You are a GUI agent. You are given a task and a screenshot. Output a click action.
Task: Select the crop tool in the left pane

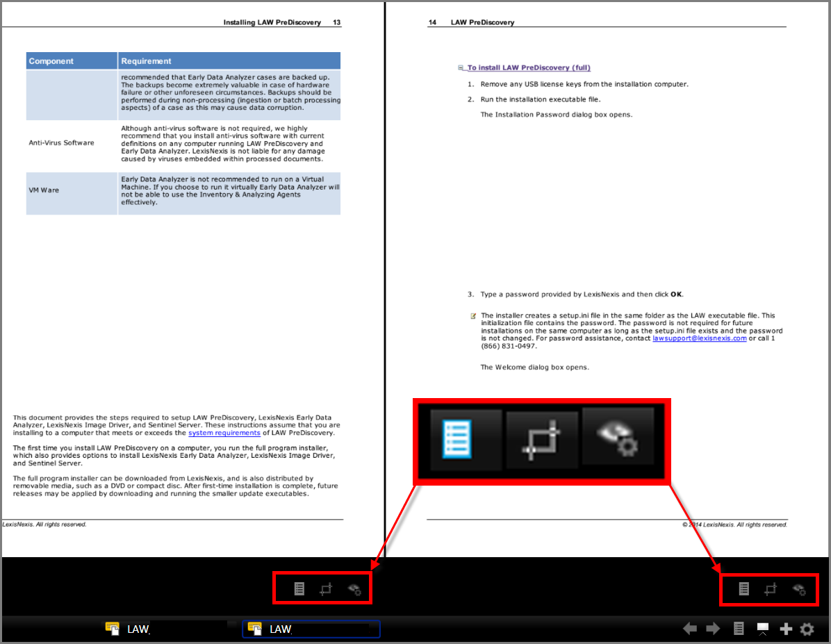[326, 588]
